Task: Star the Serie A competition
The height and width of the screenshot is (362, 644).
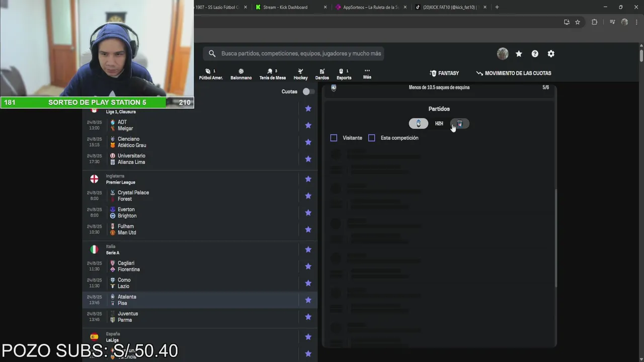Action: (x=308, y=249)
